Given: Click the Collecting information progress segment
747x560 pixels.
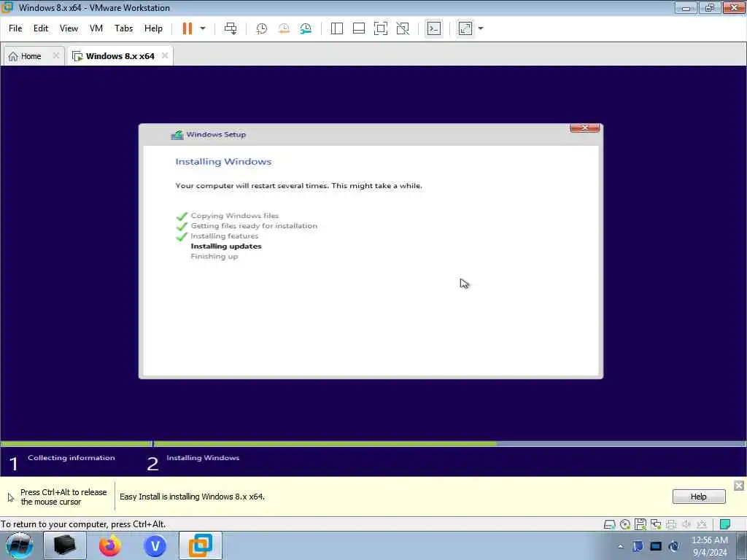Looking at the screenshot, I should (76, 444).
